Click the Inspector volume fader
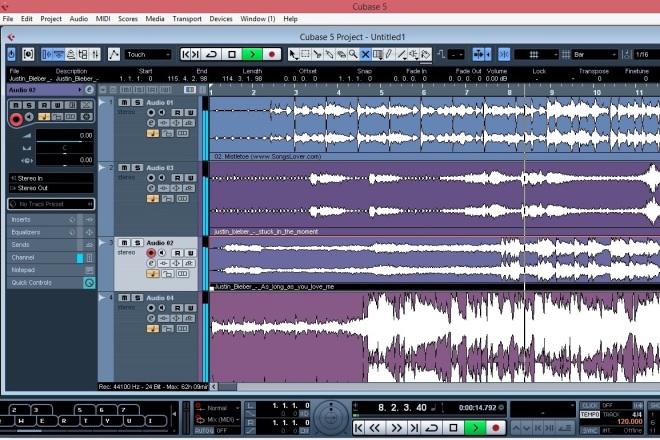Image resolution: width=660 pixels, height=440 pixels. point(64,136)
